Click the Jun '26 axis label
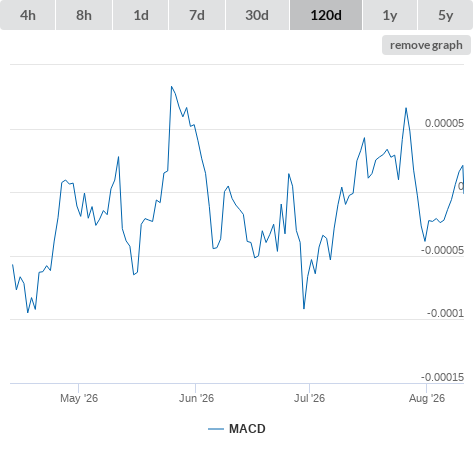The image size is (474, 455). point(196,398)
